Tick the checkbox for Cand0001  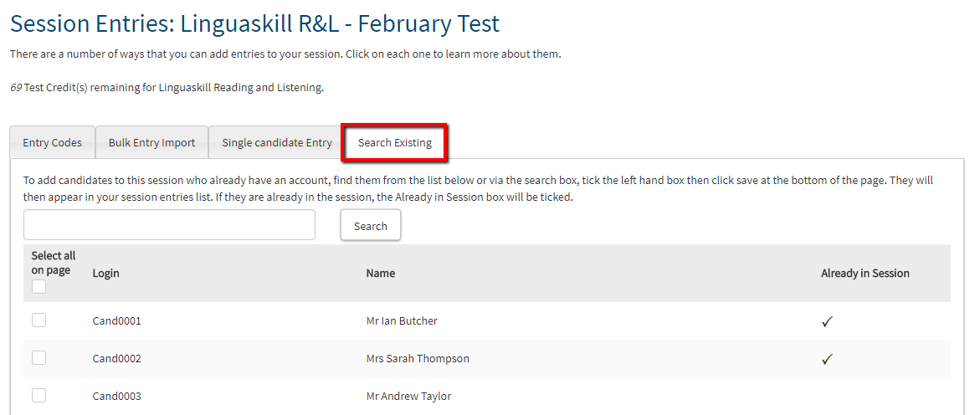pos(38,320)
